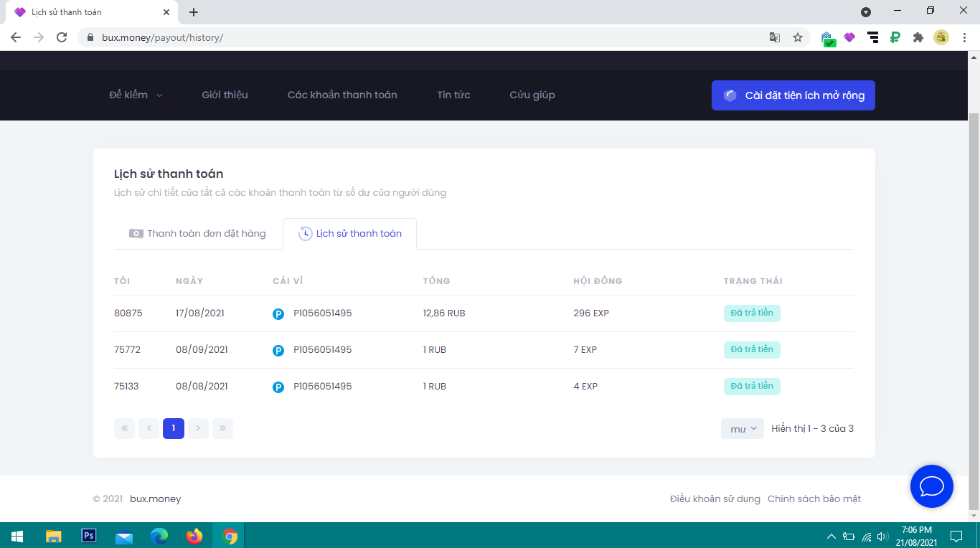Open the green ruble P extension icon

(895, 37)
